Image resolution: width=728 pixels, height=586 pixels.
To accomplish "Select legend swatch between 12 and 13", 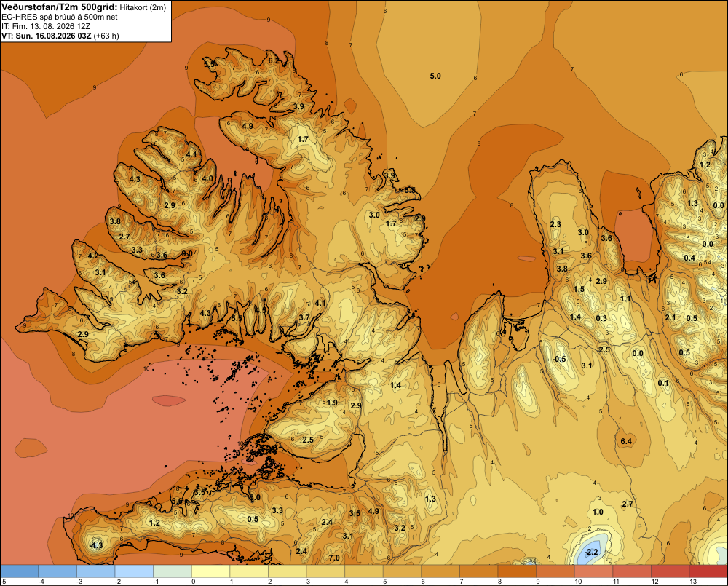I will pyautogui.click(x=670, y=571).
